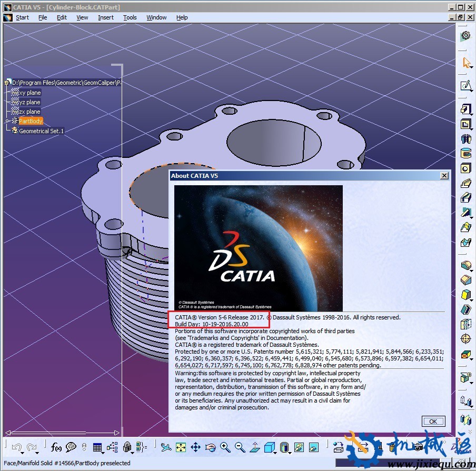Open the Tools menu
Screen dimensions: 476x471
pos(130,17)
